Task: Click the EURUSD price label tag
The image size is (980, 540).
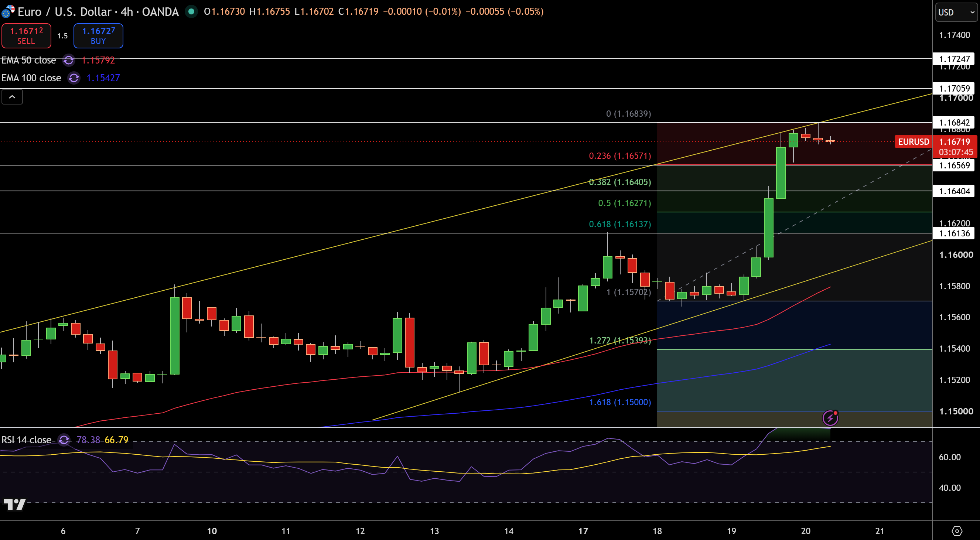Action: click(914, 142)
